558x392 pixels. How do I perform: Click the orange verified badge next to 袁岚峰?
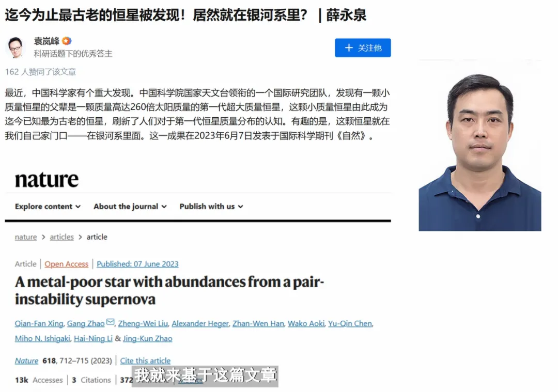point(67,41)
